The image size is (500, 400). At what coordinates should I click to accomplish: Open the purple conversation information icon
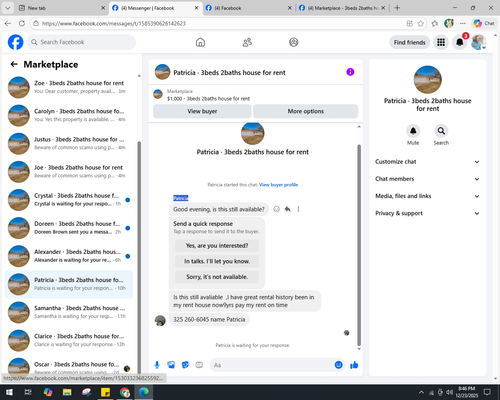pyautogui.click(x=350, y=72)
